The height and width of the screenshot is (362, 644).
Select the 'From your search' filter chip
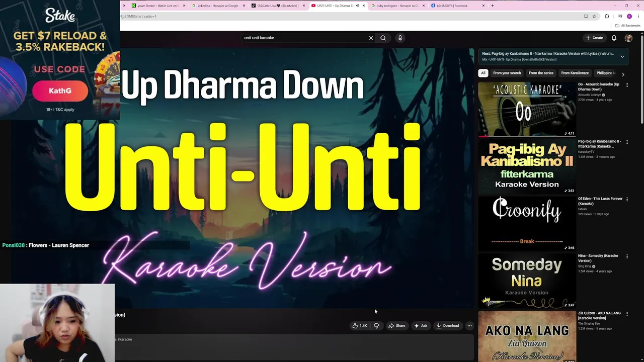507,73
